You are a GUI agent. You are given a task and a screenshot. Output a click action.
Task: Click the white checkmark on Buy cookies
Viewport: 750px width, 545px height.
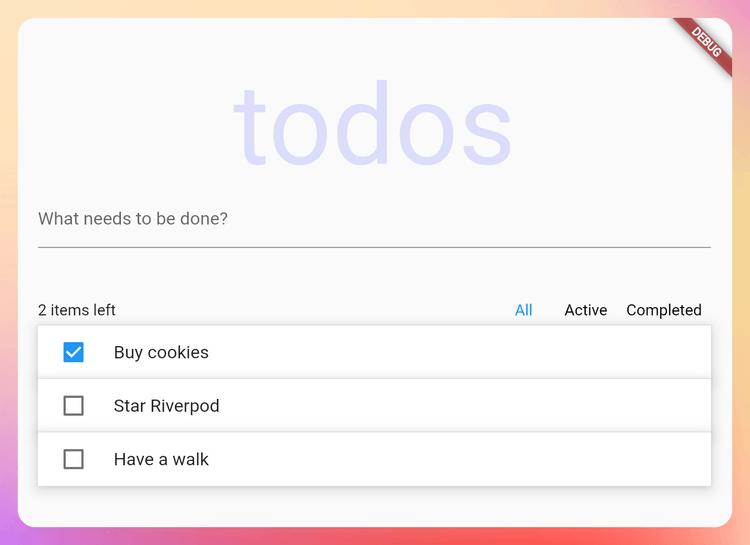tap(73, 353)
